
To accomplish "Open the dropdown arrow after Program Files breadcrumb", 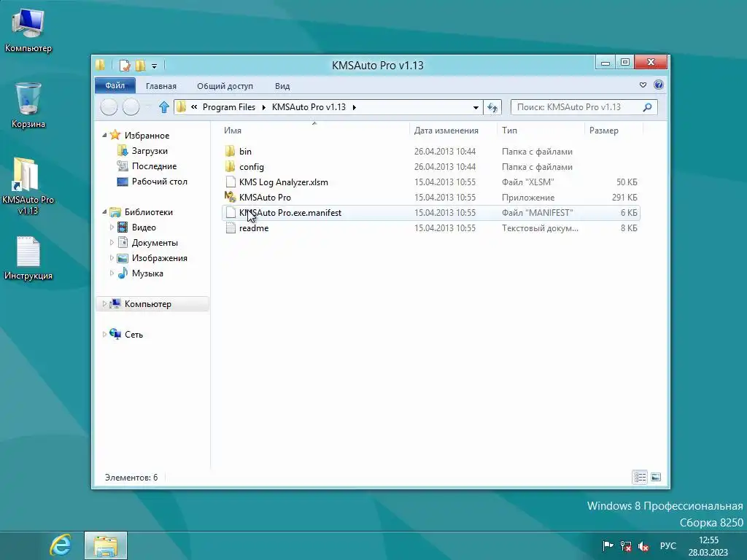I will click(263, 108).
